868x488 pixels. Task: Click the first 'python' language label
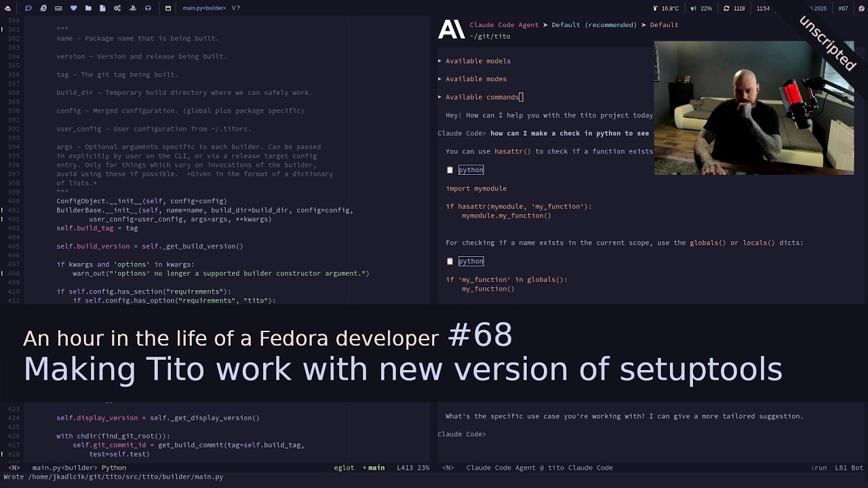(x=471, y=170)
